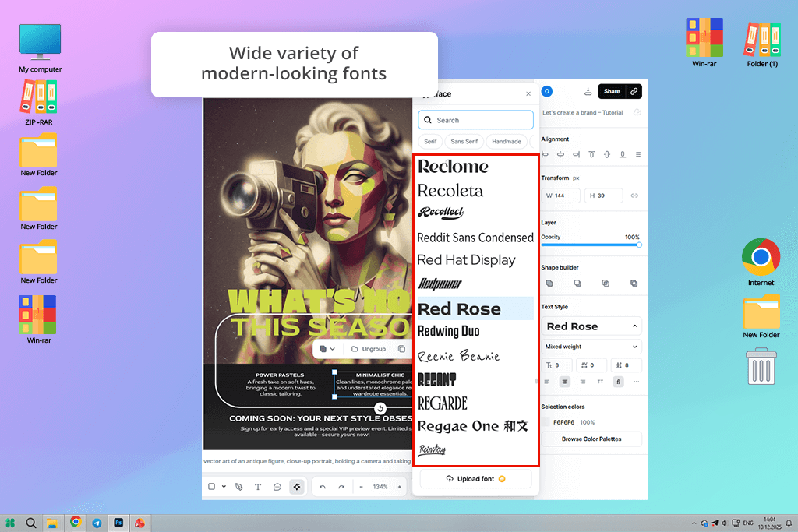798x532 pixels.
Task: Click the W width field
Action: click(561, 196)
